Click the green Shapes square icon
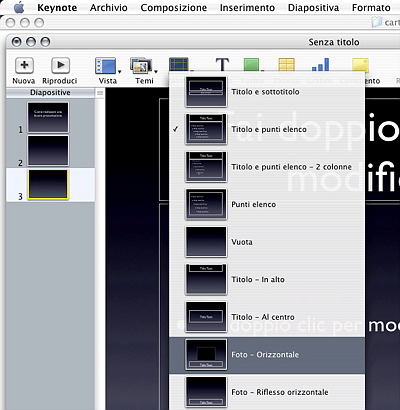The image size is (400, 410). pos(251,65)
